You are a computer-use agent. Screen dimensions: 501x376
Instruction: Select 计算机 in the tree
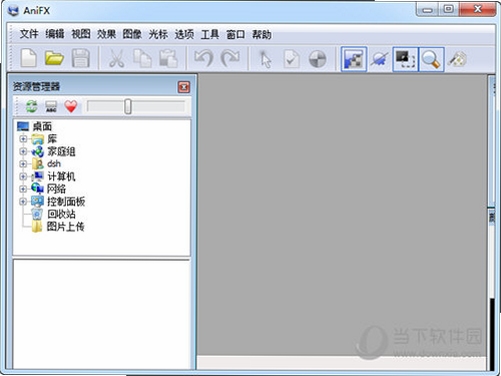(61, 176)
